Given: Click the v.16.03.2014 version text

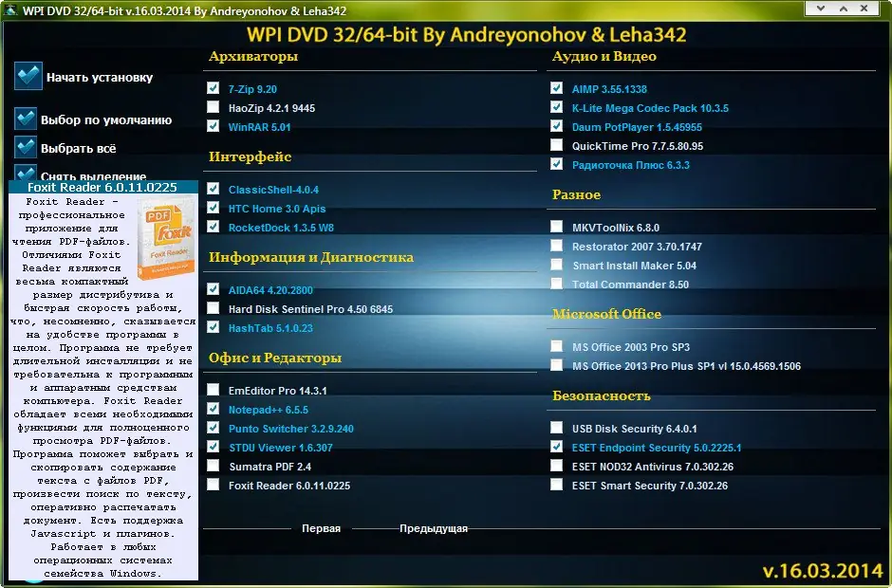Looking at the screenshot, I should point(823,571).
